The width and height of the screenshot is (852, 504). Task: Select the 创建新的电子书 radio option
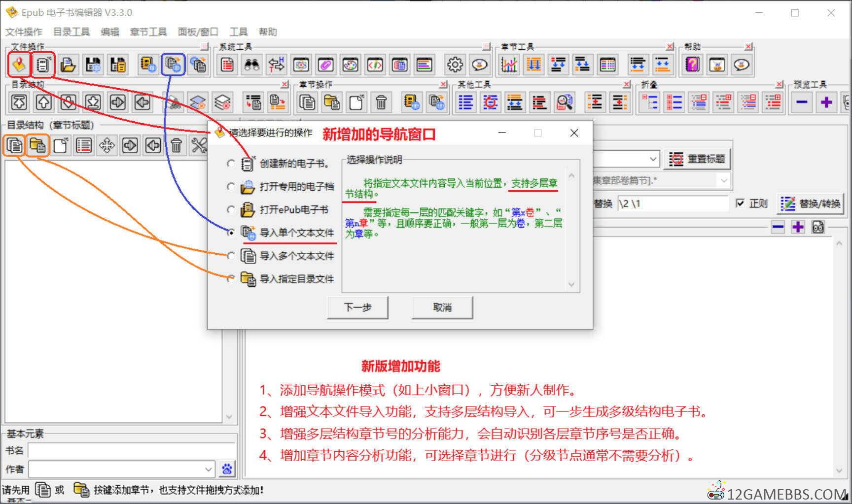[x=230, y=163]
